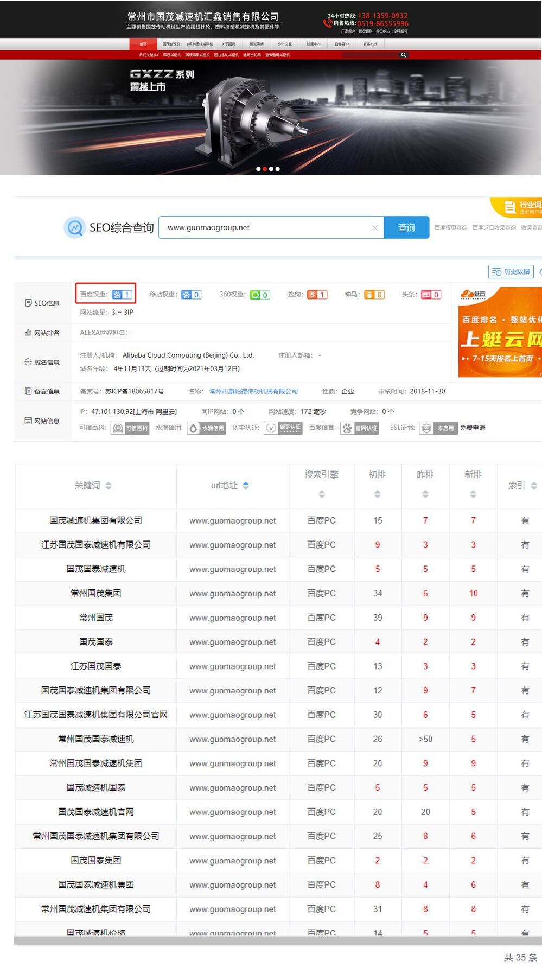Screen dimensions: 542x980
Task: Click keyword cell 常州国茂集团
Action: (96, 594)
